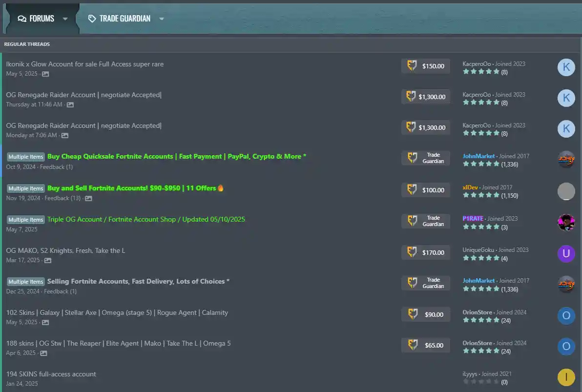Click the UniqueGoku purple avatar
Screen dimensions: 582x392
(x=566, y=254)
